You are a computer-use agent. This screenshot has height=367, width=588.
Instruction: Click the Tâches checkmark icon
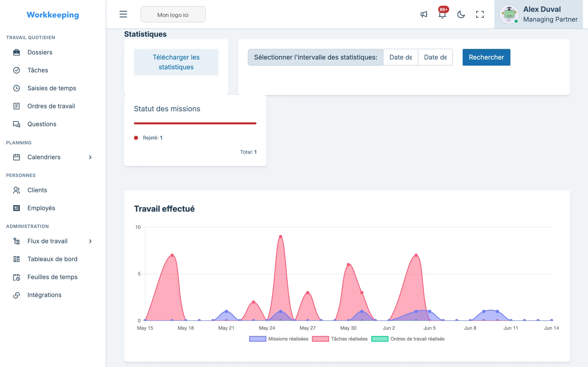tap(17, 70)
